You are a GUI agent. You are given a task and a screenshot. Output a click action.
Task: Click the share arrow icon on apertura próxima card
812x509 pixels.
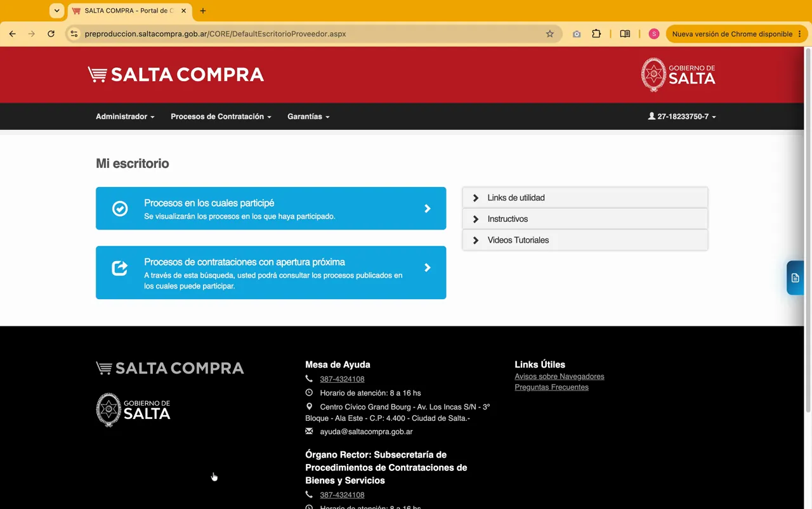(x=120, y=268)
